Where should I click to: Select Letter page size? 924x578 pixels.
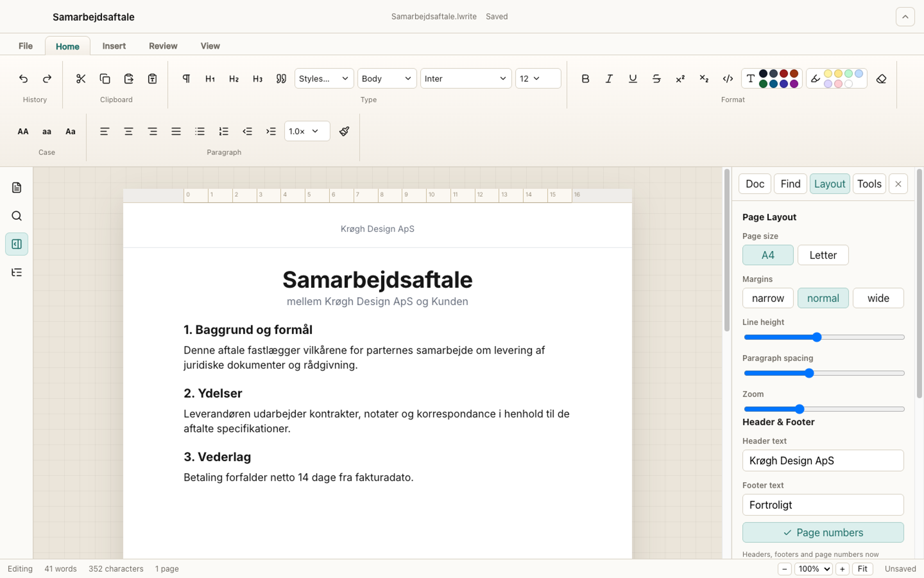tap(823, 255)
